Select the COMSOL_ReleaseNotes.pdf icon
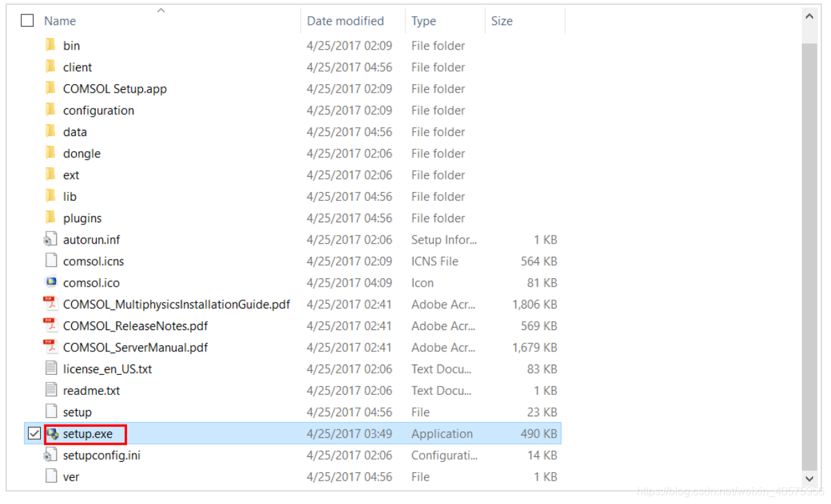This screenshot has width=831, height=504. pyautogui.click(x=50, y=325)
